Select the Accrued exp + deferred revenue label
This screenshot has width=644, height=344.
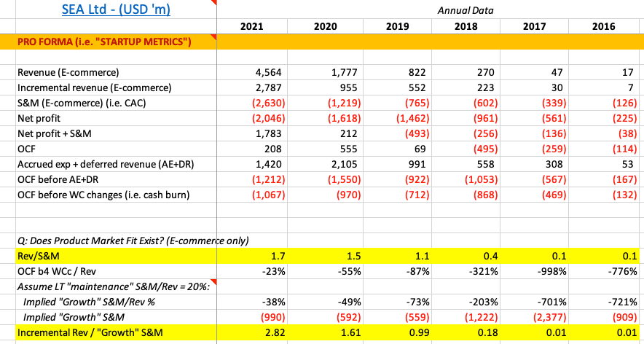coord(106,165)
